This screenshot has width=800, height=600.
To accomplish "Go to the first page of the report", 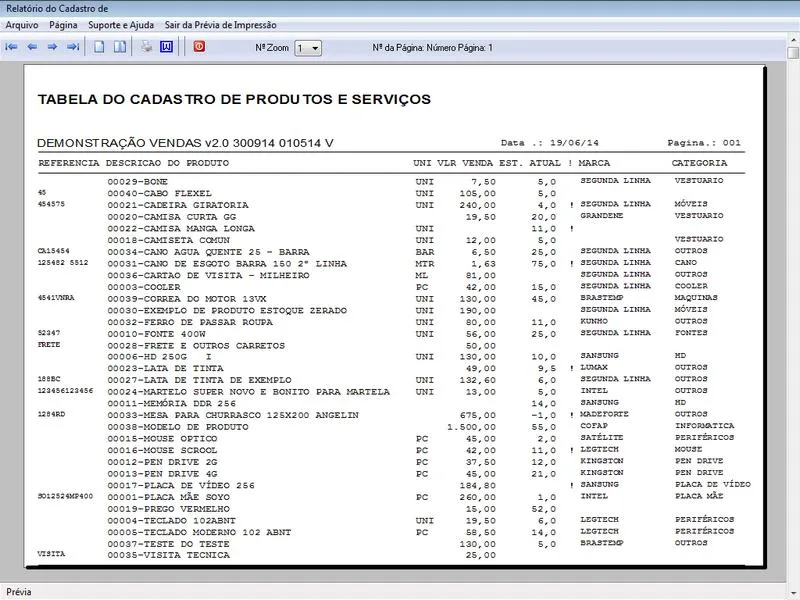I will tap(12, 47).
